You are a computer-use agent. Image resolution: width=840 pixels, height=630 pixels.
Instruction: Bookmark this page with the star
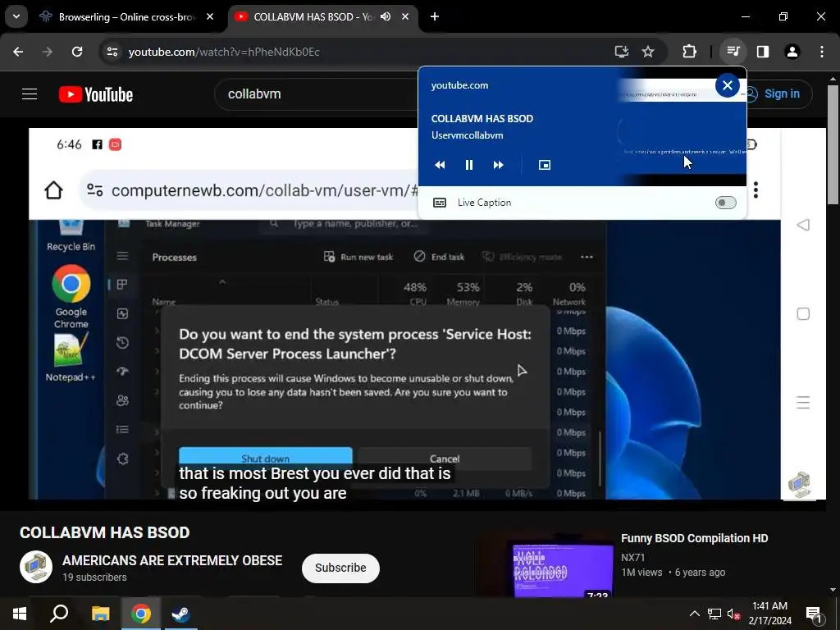648,52
